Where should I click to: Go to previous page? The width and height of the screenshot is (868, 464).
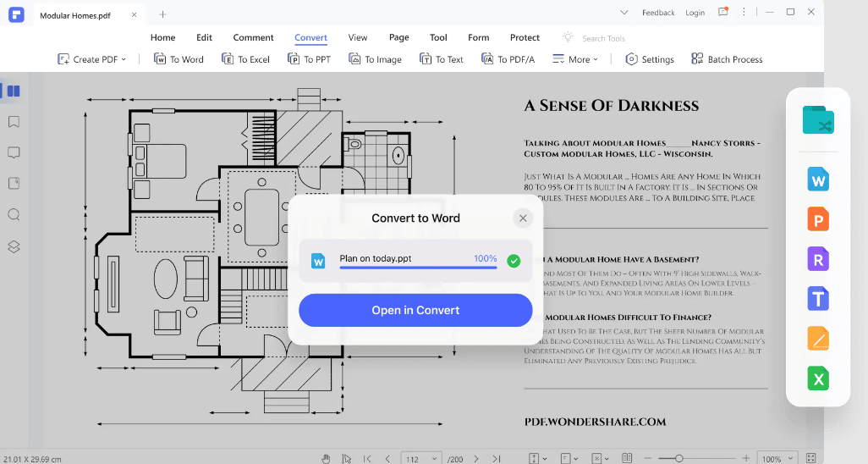[x=387, y=458]
